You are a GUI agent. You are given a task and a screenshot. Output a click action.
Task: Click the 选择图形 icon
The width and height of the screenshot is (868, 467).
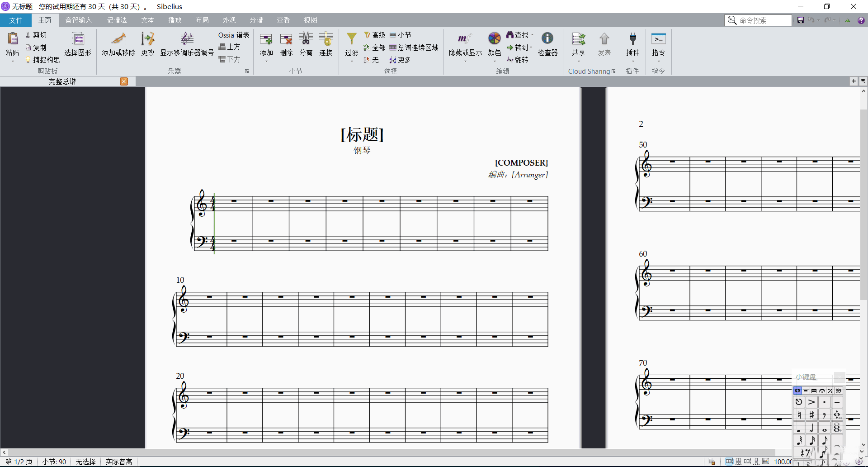(78, 39)
